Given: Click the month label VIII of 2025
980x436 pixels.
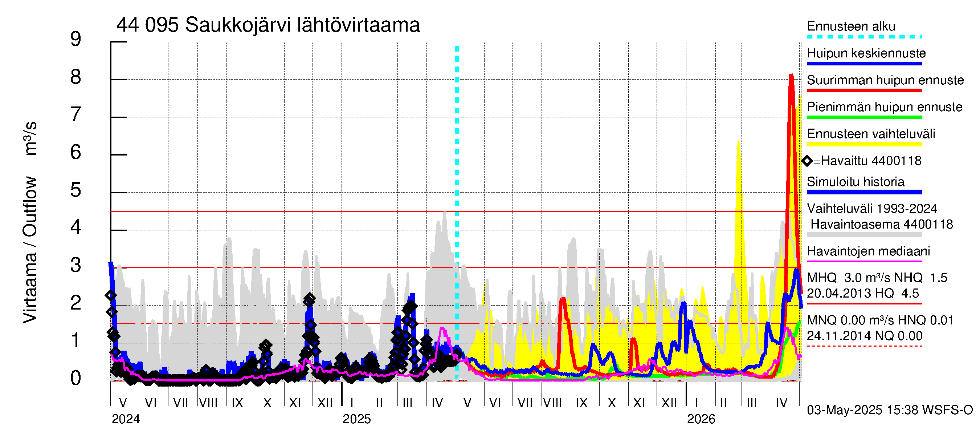Looking at the screenshot, I should [553, 403].
